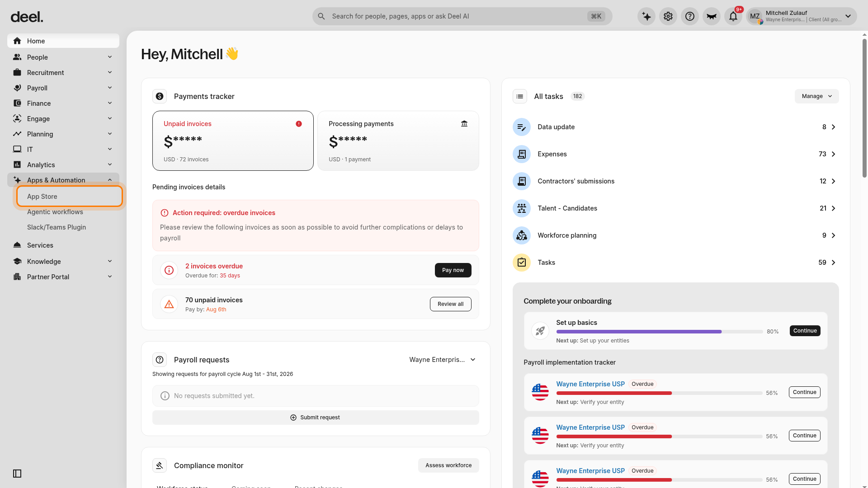868x488 pixels.
Task: Click the Tasks checklist icon
Action: point(522,263)
